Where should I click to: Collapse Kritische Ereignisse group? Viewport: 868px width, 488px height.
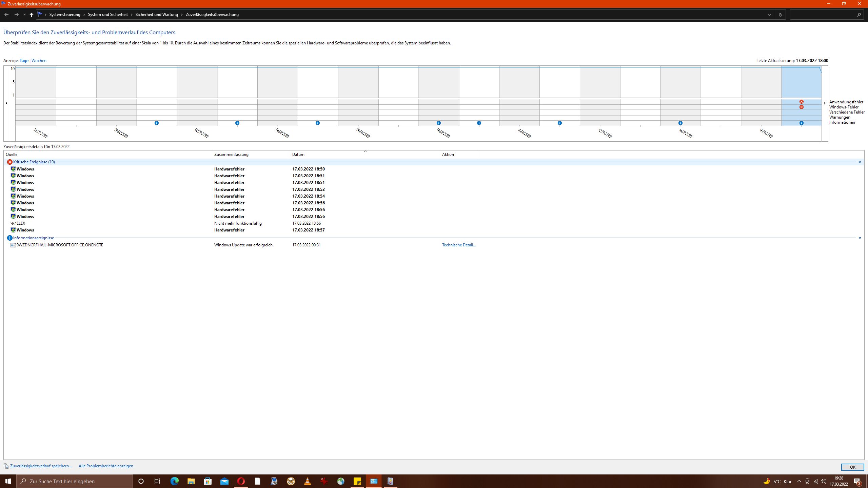pyautogui.click(x=860, y=162)
